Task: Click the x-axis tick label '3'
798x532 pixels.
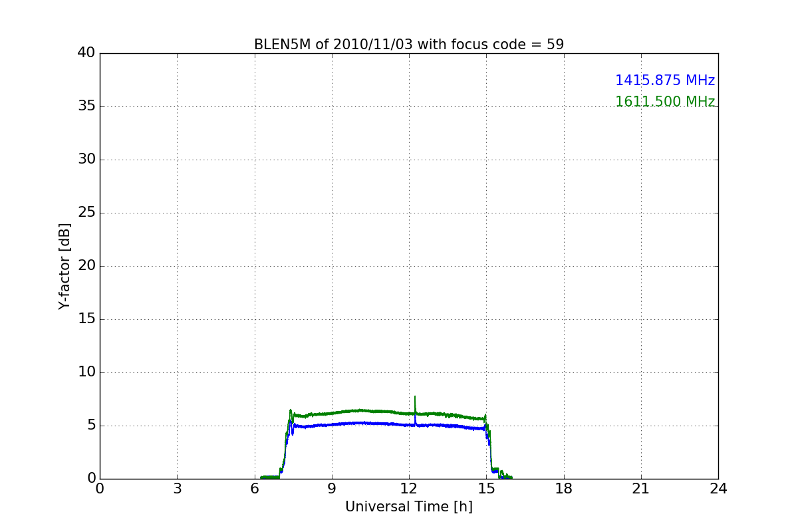Action: pos(177,489)
